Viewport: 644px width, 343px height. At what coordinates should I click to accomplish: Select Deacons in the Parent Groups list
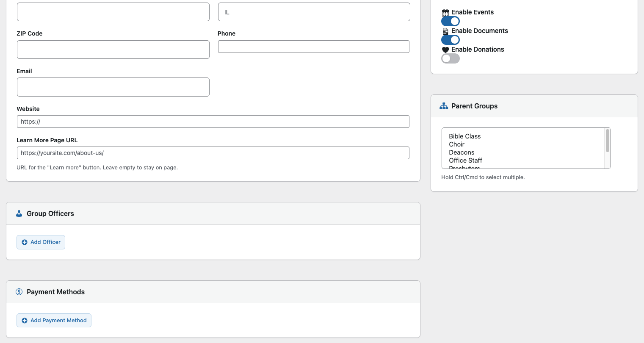point(462,152)
